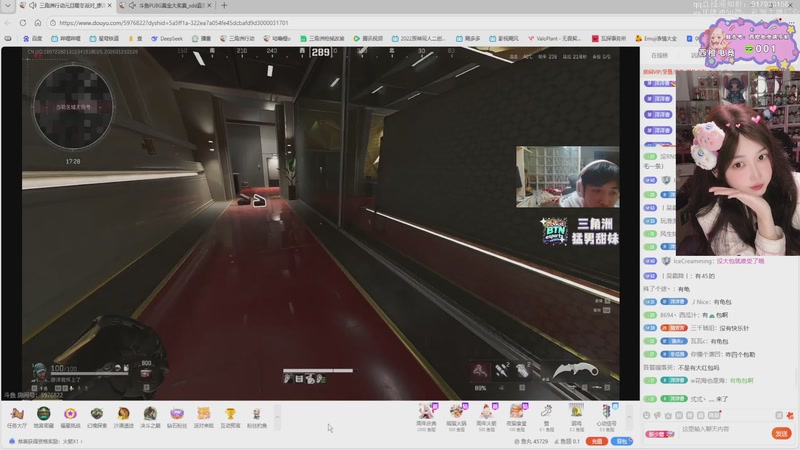Switch to the 斗鱼PUBG黄金大奖赛 tab
800x450 pixels.
point(167,6)
